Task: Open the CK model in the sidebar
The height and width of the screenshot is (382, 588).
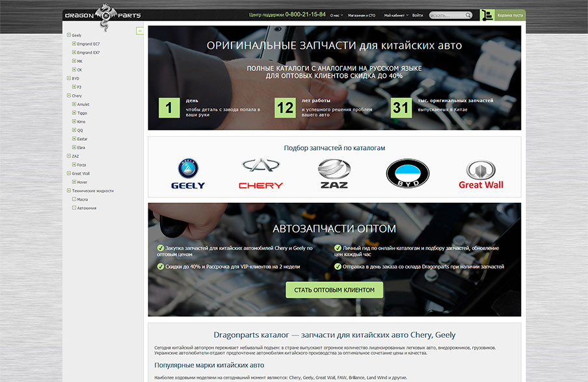Action: click(79, 70)
